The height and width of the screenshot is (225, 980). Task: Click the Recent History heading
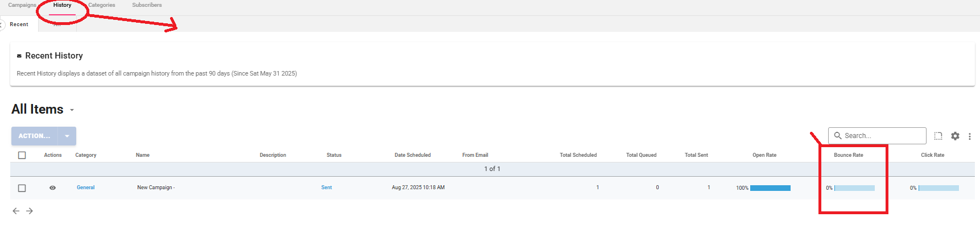click(x=54, y=56)
